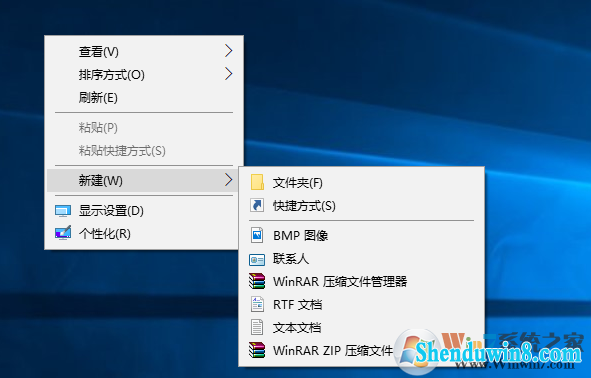Select the highlighted 新建(W) entry
This screenshot has width=591, height=378.
click(x=142, y=181)
